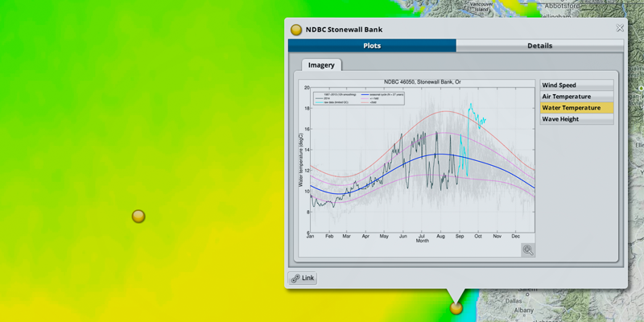Select the Imagery sub-tab
Viewport: 644px width, 322px height.
coord(321,65)
